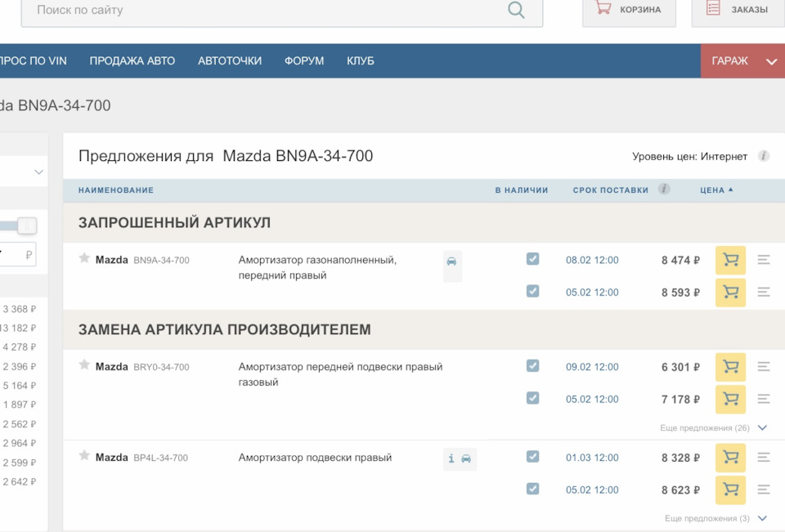Click the car applicability icon for BN9A-34-700
This screenshot has height=532, width=785.
coord(452,262)
